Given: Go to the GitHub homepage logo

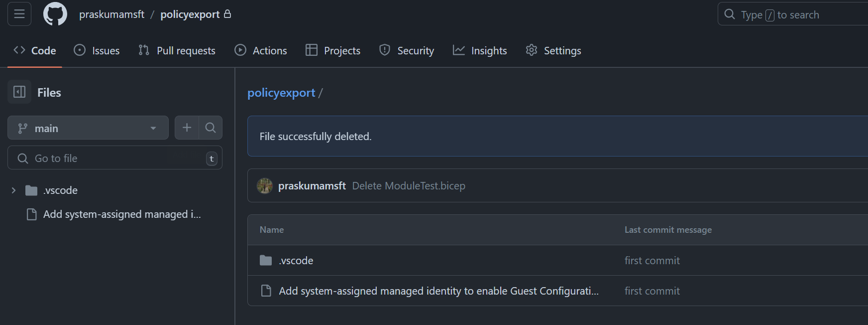Looking at the screenshot, I should [55, 14].
